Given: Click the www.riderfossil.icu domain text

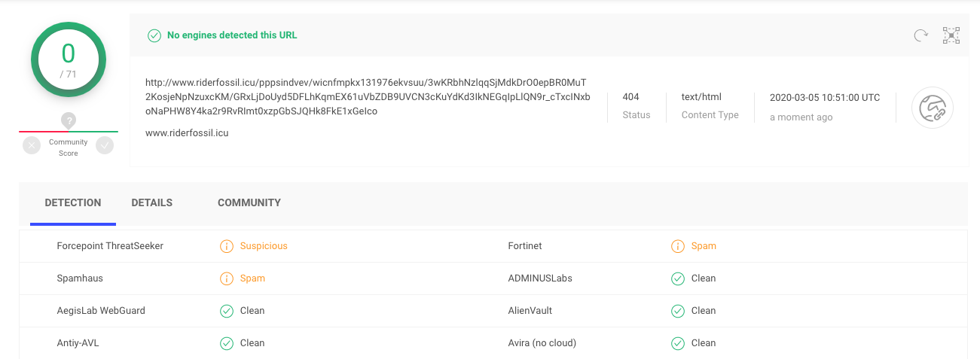Looking at the screenshot, I should tap(187, 133).
